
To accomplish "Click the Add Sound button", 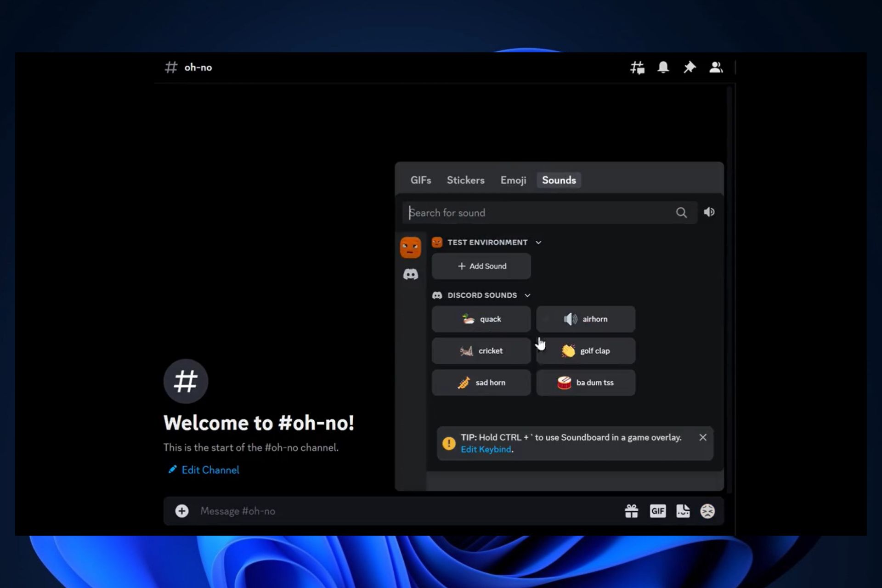I will click(482, 266).
